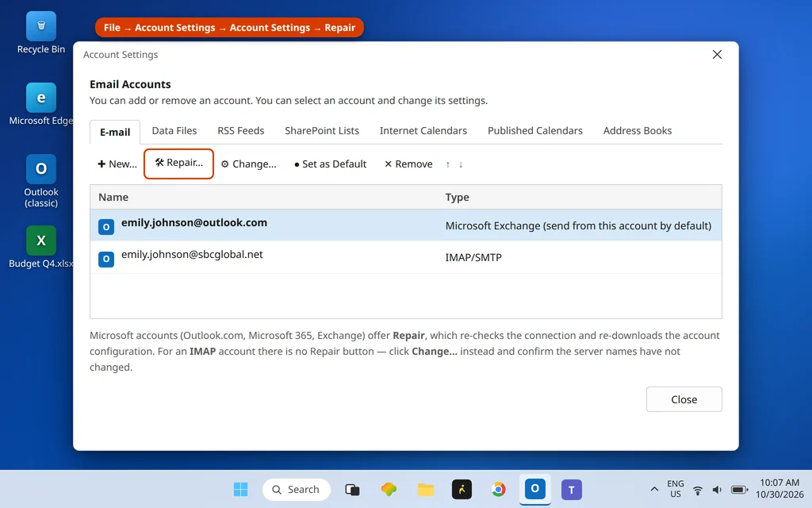Image resolution: width=812 pixels, height=508 pixels.
Task: Move selected account up with arrow
Action: 447,164
